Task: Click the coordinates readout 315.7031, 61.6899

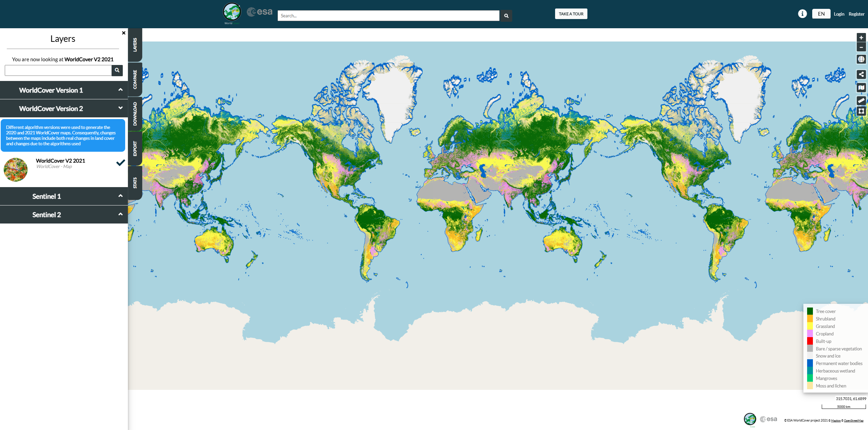Action: [x=851, y=399]
